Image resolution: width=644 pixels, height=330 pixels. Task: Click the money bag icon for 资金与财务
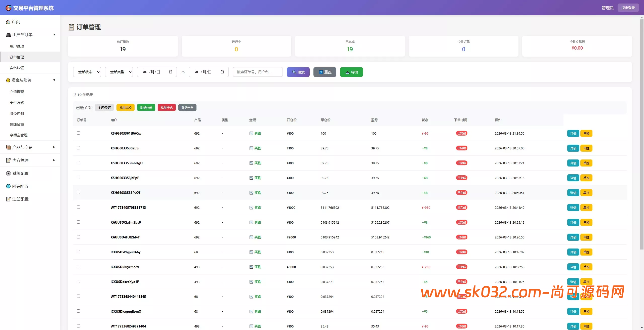pos(8,80)
